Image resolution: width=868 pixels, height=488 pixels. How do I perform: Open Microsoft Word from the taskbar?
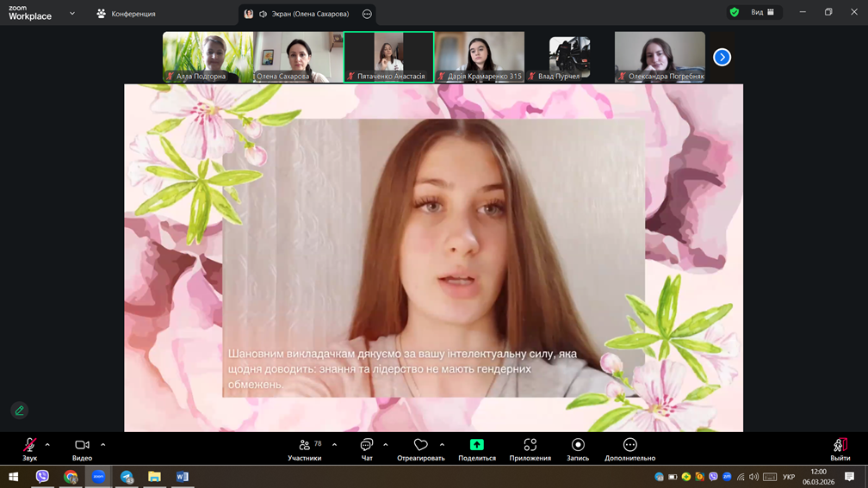pos(183,477)
